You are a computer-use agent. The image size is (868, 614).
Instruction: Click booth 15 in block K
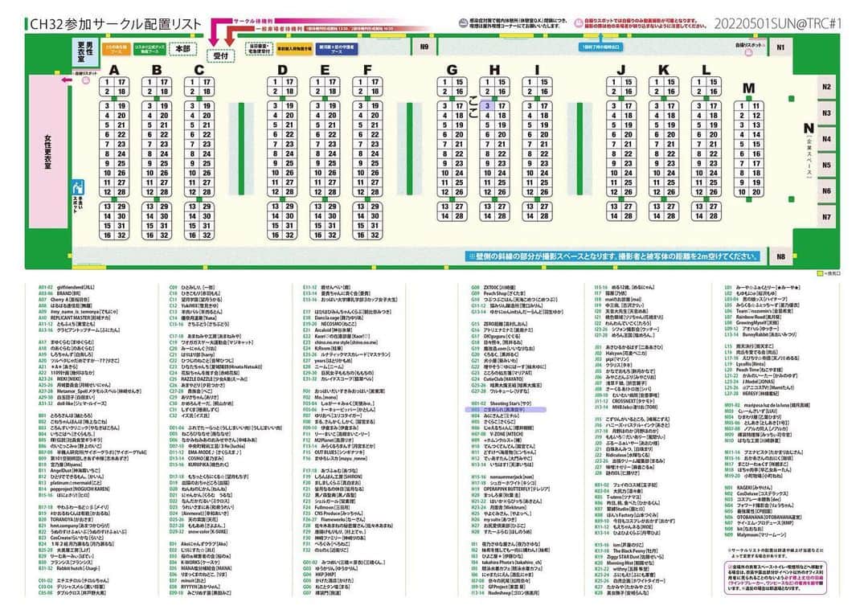pos(671,82)
